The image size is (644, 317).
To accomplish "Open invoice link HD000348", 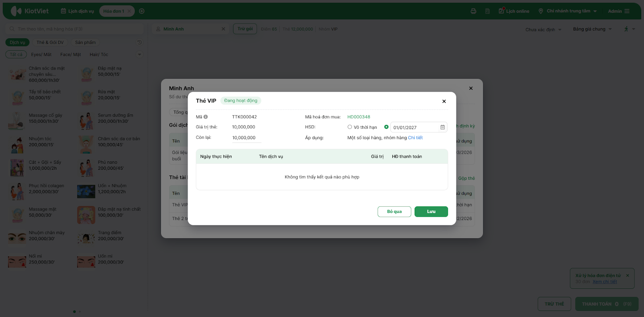I will coord(359,117).
